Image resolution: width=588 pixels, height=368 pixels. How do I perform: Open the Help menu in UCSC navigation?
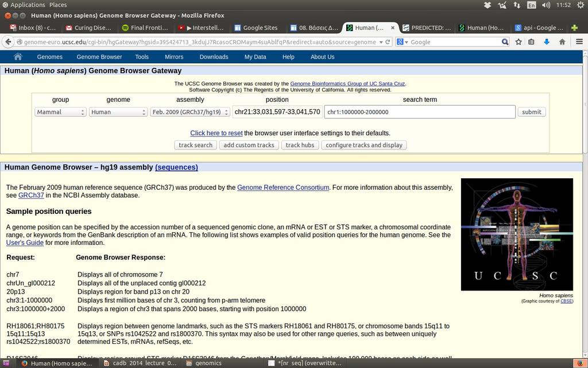(288, 57)
